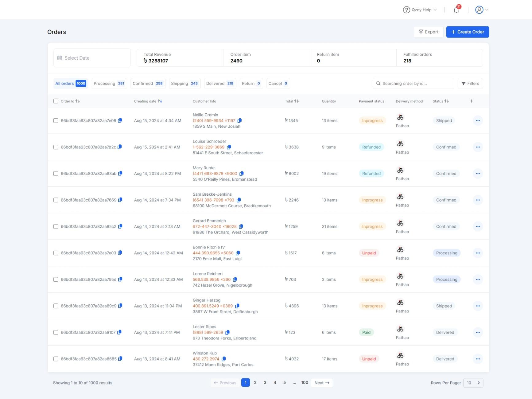
Task: Sort by Total column arrows
Action: (296, 101)
